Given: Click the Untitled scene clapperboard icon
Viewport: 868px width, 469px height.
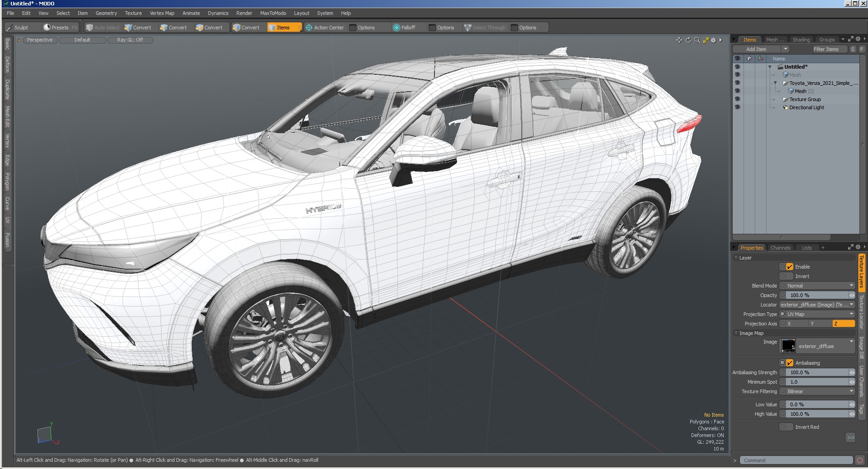Looking at the screenshot, I should tap(780, 67).
